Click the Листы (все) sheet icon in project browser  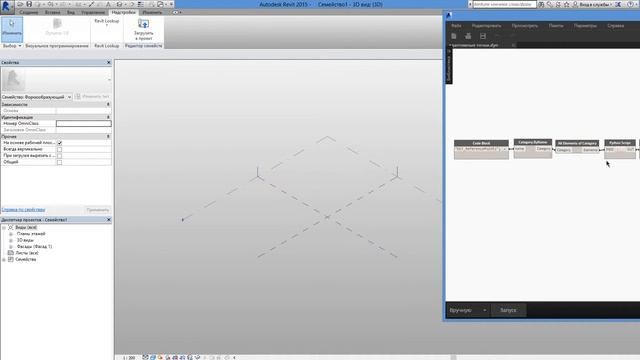(11, 253)
